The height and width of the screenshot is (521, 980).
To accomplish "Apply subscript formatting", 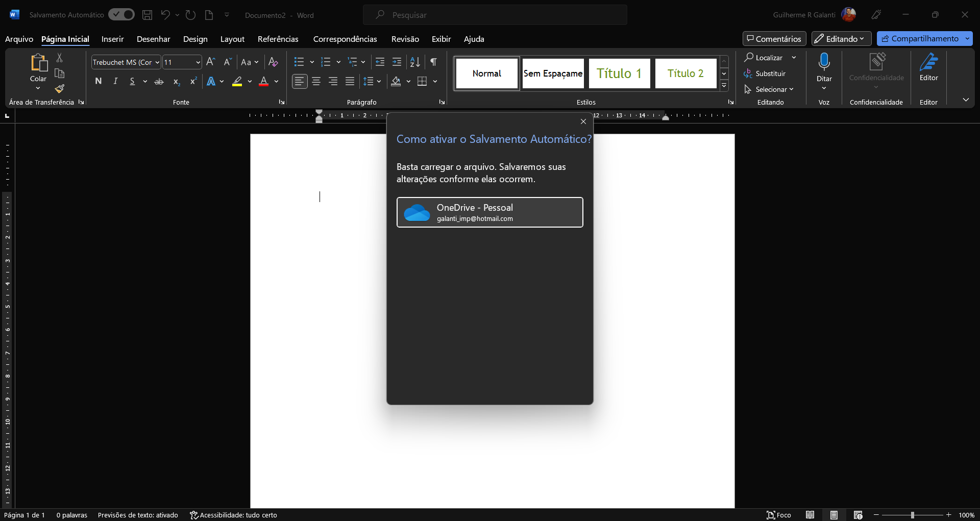I will [177, 81].
